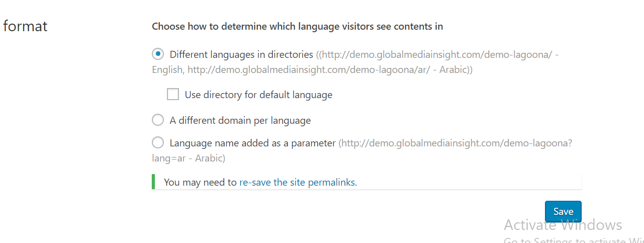Click the 'format' section title at left
The image size is (644, 243).
[25, 26]
